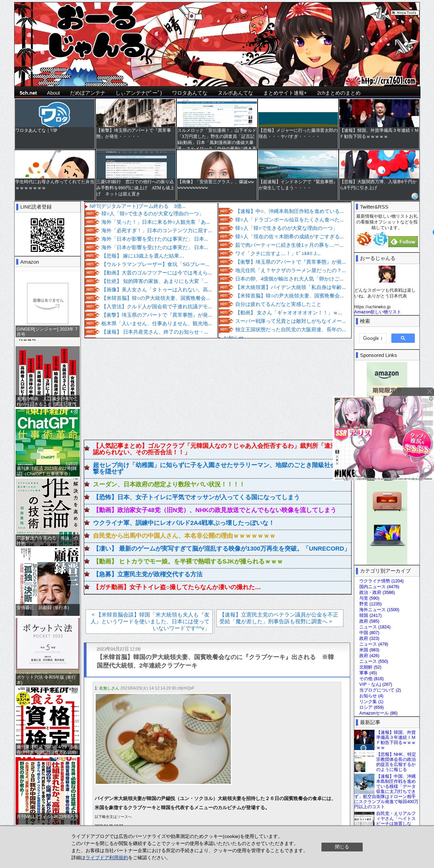Image resolution: width=434 pixels, height=868 pixels.
Task: Open the blue Twitter bird icon
Action: click(x=380, y=239)
